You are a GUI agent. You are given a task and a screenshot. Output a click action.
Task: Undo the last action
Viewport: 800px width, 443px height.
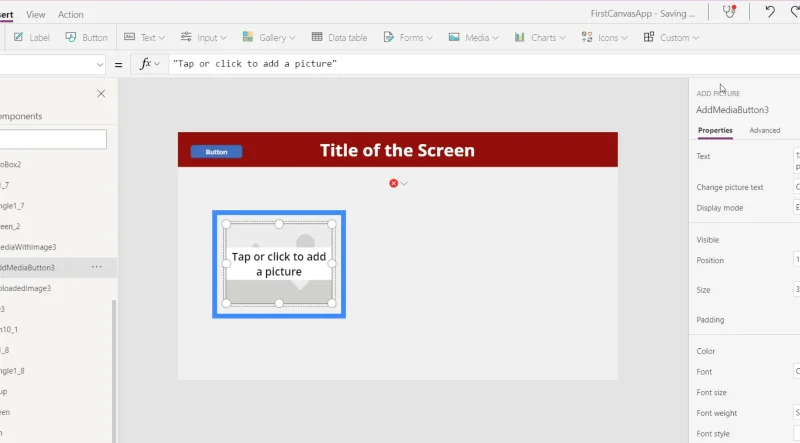[x=770, y=12]
